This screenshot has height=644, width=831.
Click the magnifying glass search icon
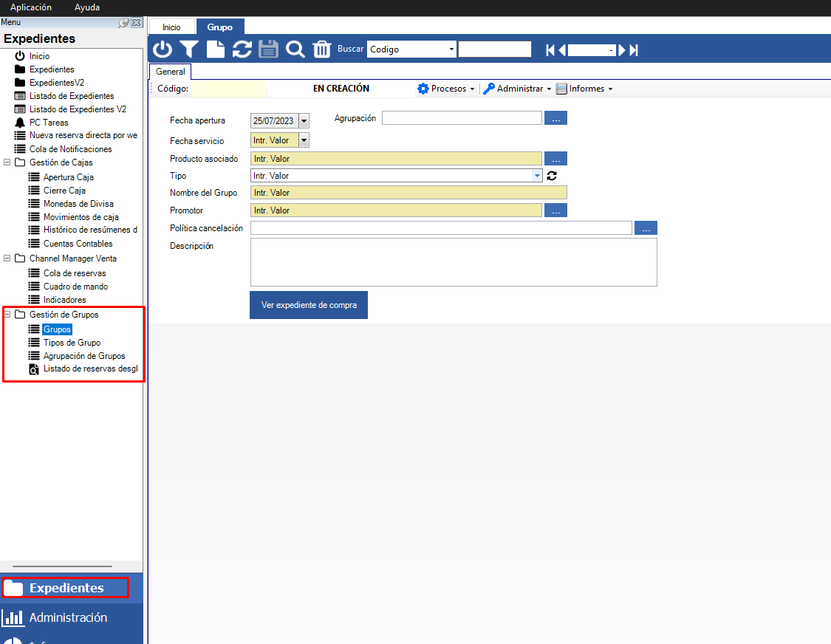(x=295, y=49)
